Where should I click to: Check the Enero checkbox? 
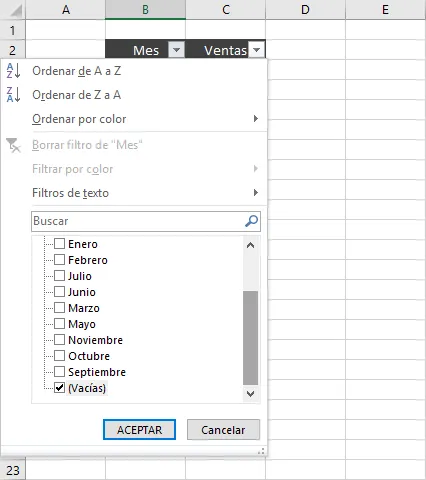pyautogui.click(x=59, y=244)
